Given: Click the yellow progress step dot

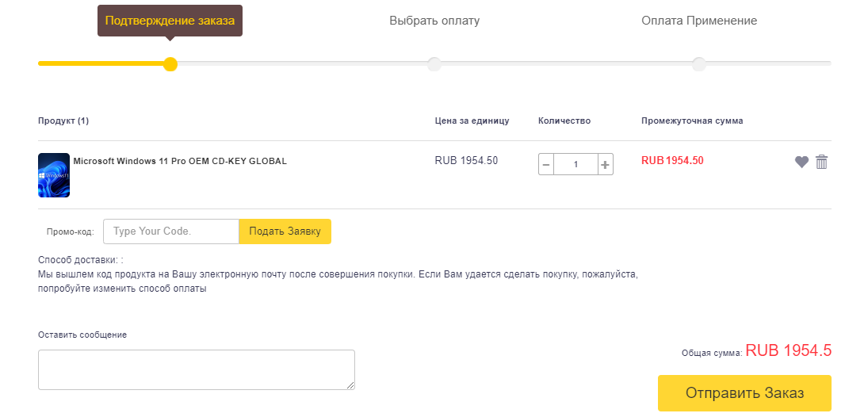Looking at the screenshot, I should (170, 64).
